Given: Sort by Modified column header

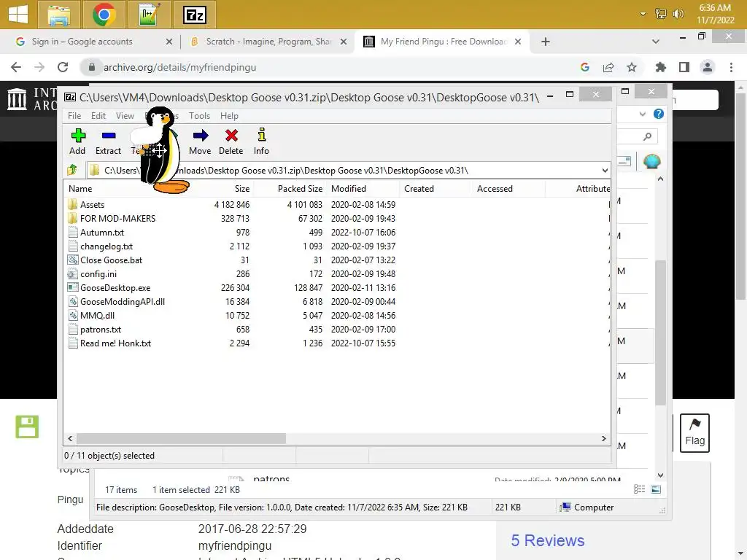Looking at the screenshot, I should click(349, 189).
